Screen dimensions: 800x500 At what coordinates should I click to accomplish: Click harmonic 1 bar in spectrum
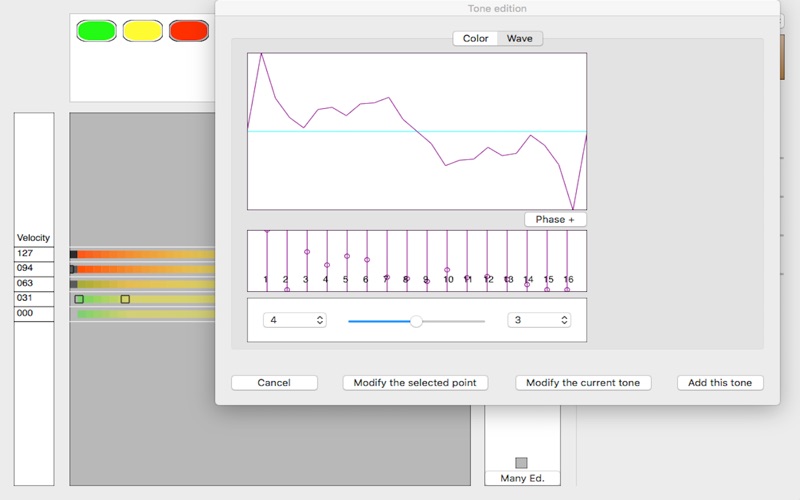click(x=267, y=261)
